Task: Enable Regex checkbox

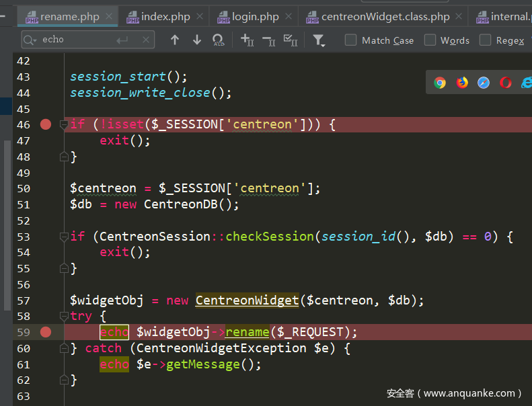Action: 485,40
